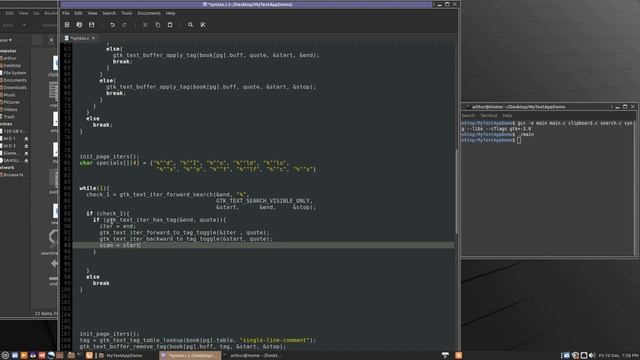
Task: Open the Desktop place in file manager sidebar
Action: pos(12,65)
